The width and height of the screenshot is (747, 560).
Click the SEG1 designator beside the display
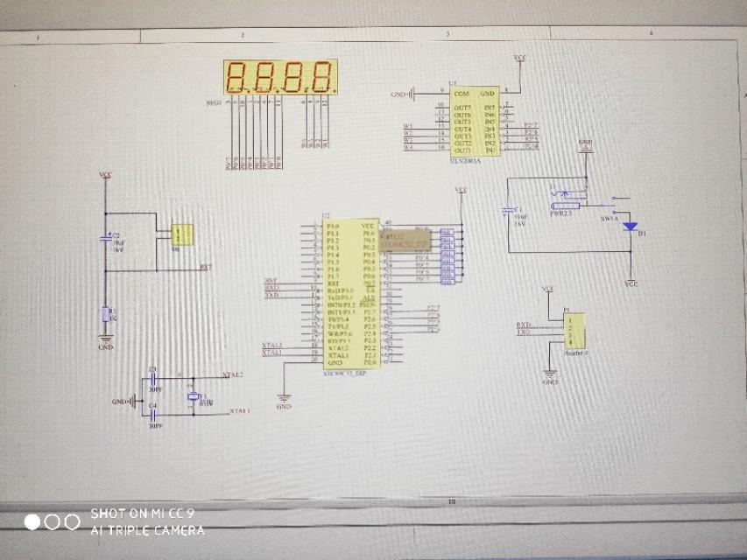(214, 103)
